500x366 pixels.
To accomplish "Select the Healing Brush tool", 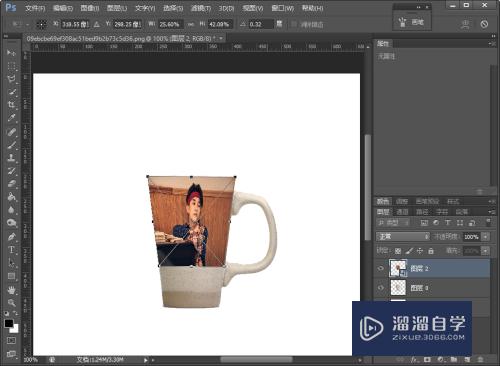I will 11,131.
